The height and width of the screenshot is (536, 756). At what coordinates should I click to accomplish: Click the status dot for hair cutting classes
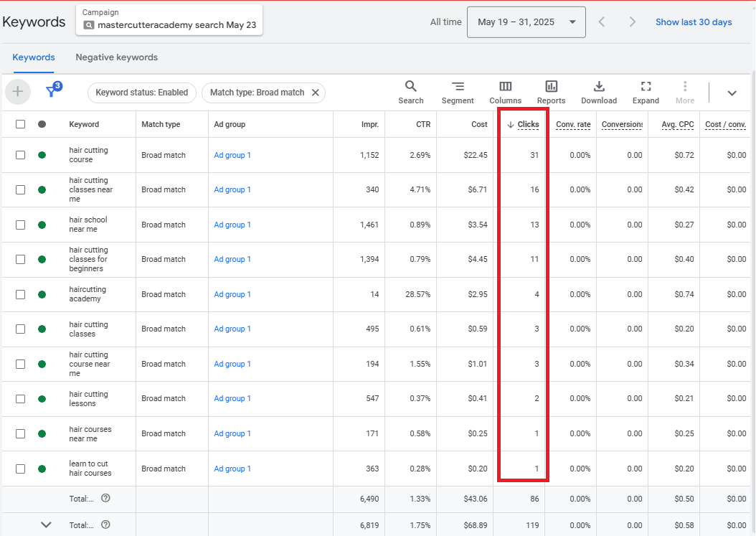42,329
